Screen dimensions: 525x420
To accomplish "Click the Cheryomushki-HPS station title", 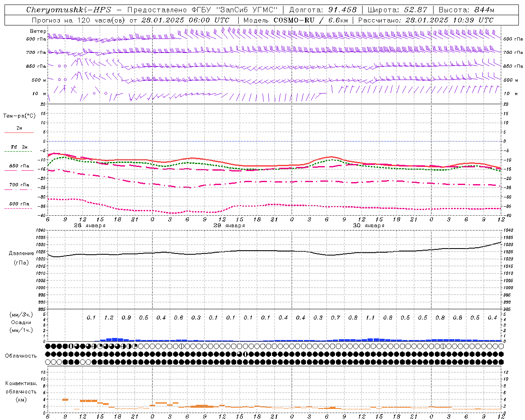I will click(x=68, y=10).
